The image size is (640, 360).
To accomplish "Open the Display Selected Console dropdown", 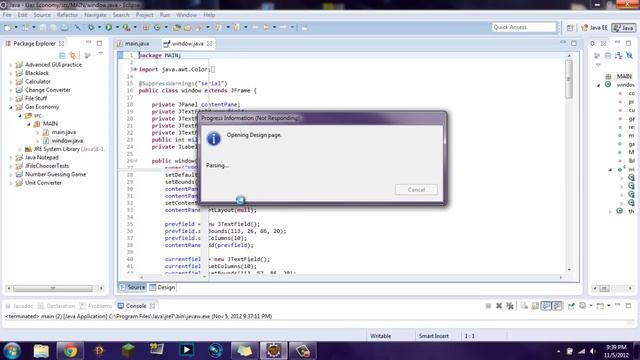I will (591, 306).
